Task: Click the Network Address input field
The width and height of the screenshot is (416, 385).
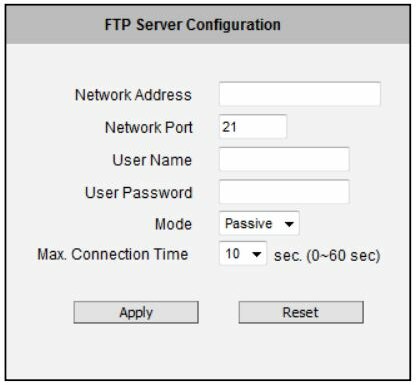Action: click(300, 94)
